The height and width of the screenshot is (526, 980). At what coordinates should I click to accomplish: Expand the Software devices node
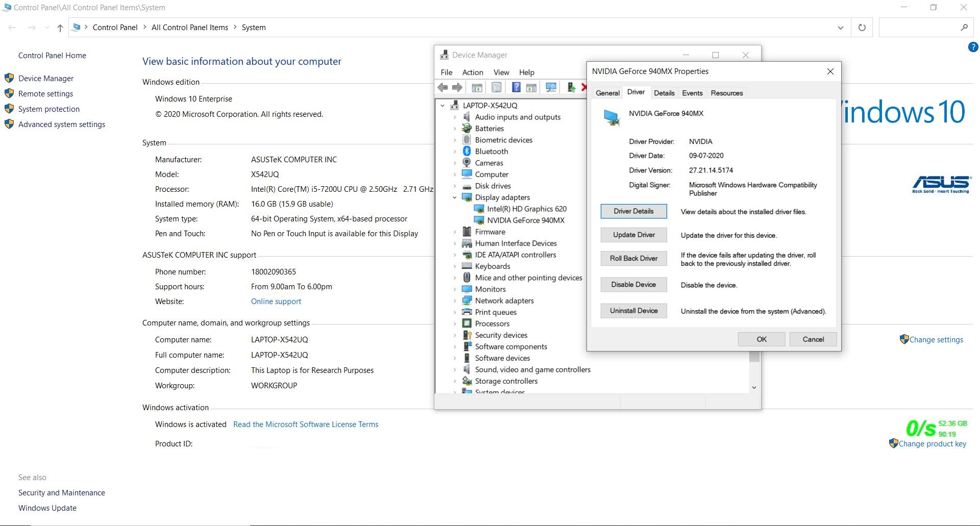[x=455, y=358]
